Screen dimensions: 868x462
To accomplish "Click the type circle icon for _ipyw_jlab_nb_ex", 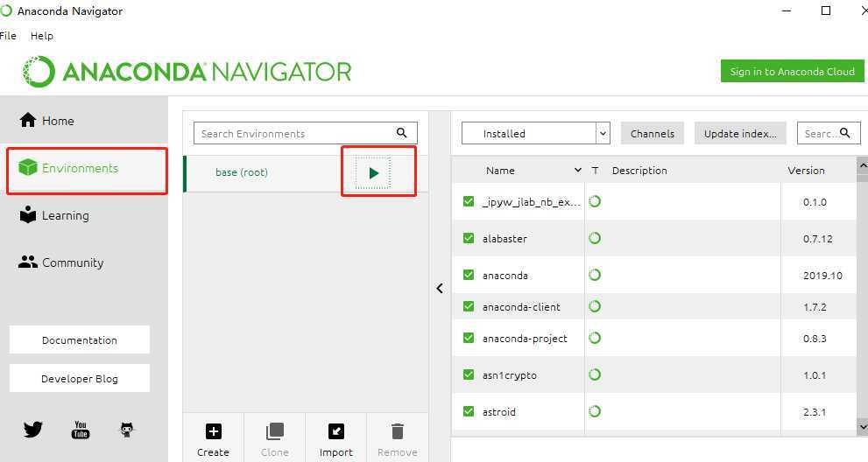I will pyautogui.click(x=595, y=201).
